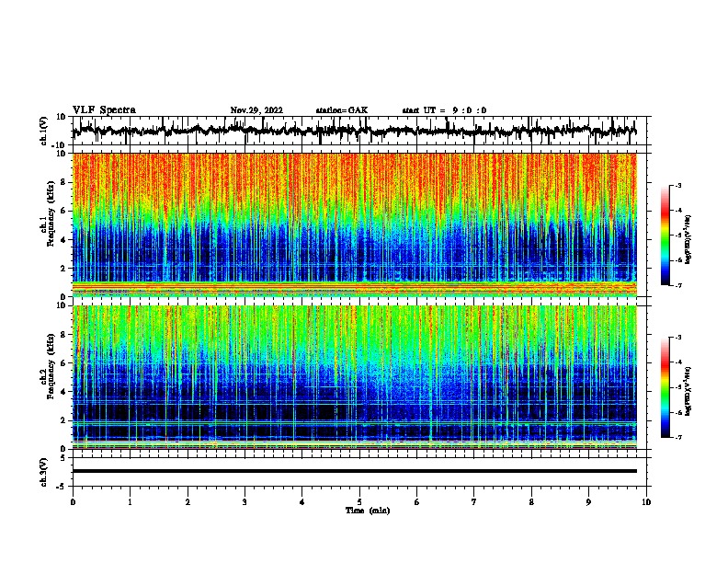Click the ch.2 spectrogram panel
The width and height of the screenshot is (728, 563).
tap(354, 377)
